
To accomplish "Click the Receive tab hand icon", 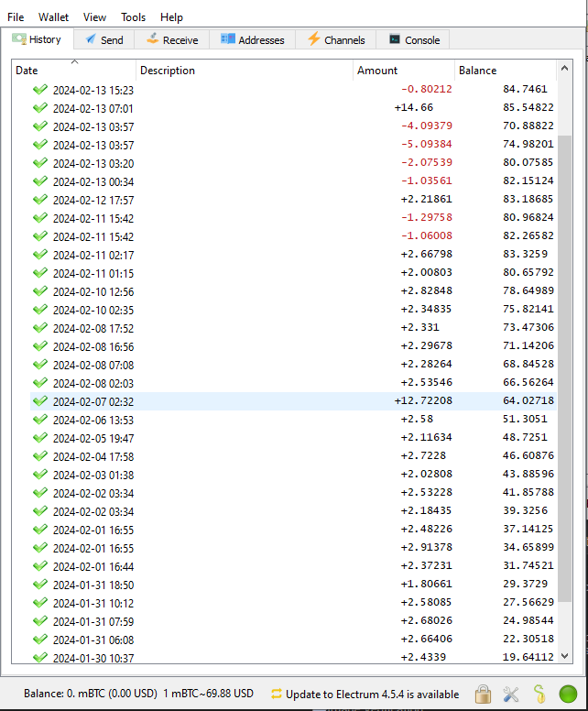I will click(153, 38).
